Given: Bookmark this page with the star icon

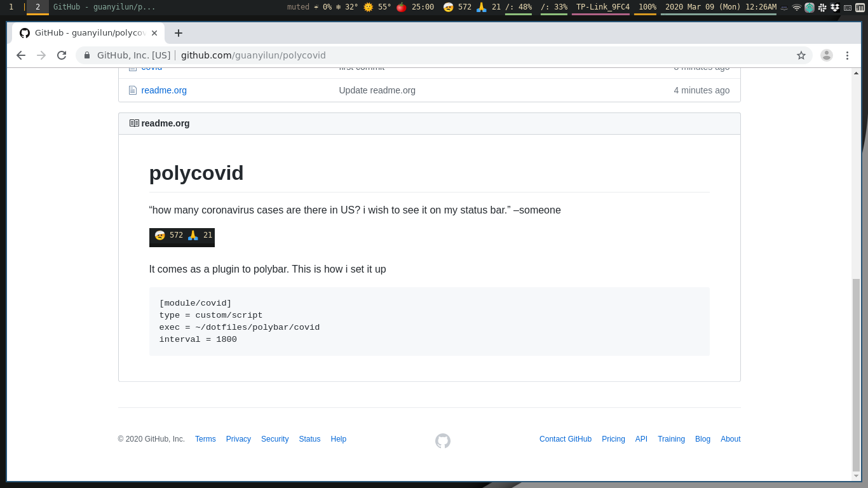Looking at the screenshot, I should point(801,55).
